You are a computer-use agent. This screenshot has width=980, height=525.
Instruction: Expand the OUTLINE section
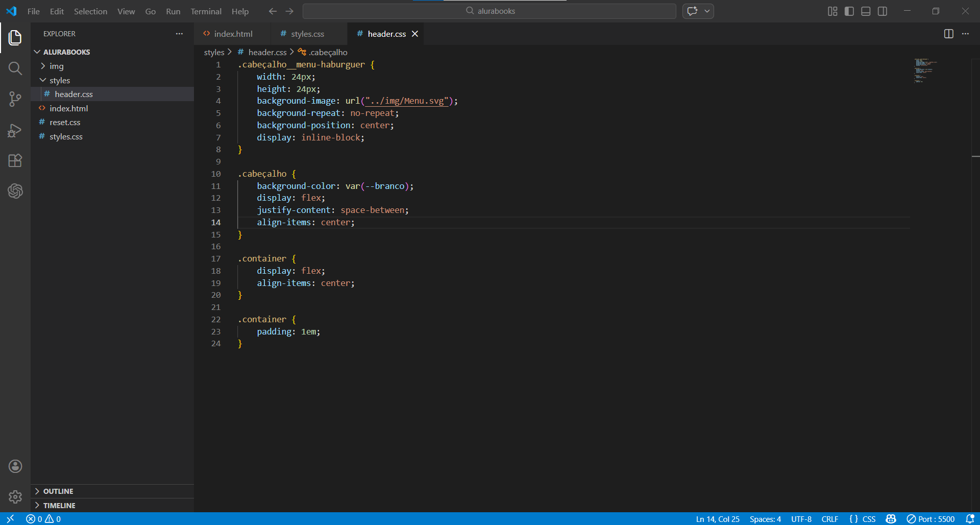point(58,491)
